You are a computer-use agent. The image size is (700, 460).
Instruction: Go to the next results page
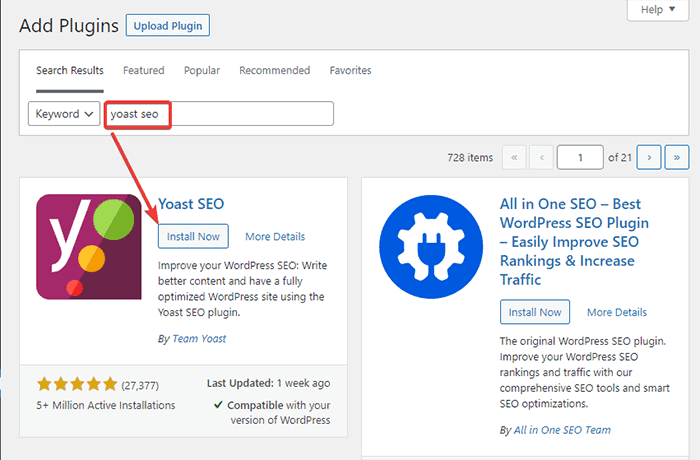click(x=650, y=158)
